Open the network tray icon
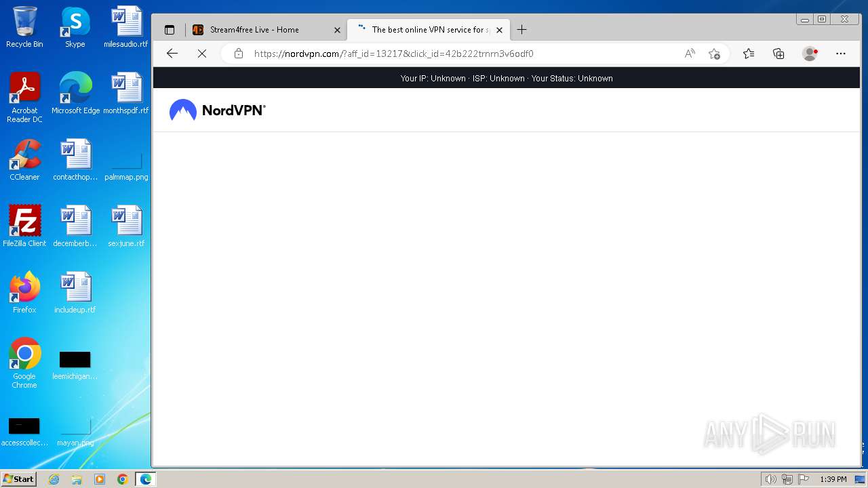 click(x=787, y=479)
